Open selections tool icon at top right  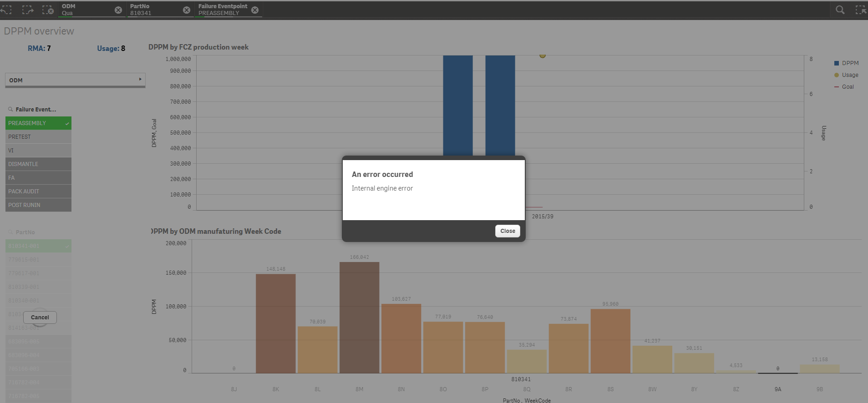tap(861, 10)
